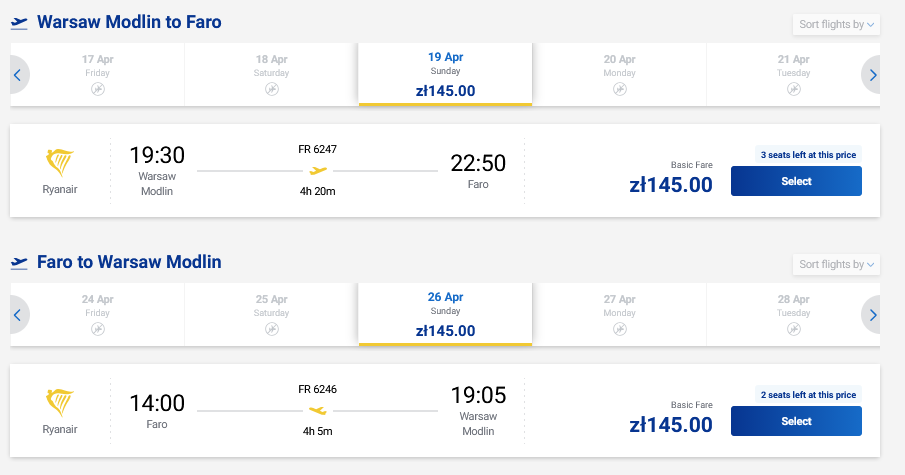Show earlier return dates with left arrow
Viewport: 905px width, 475px height.
click(18, 315)
